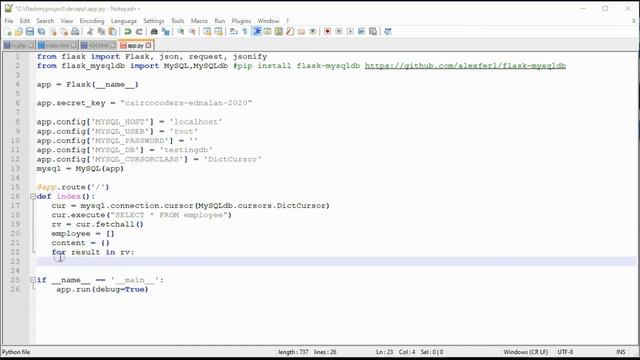Viewport: 640px width, 360px height.
Task: Click the Close All toolbar icon
Action: click(64, 31)
